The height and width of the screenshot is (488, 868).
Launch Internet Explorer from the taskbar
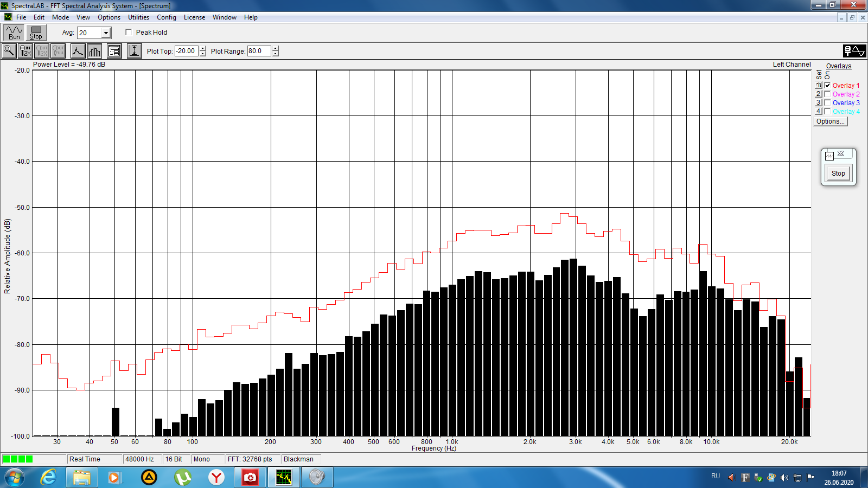48,478
